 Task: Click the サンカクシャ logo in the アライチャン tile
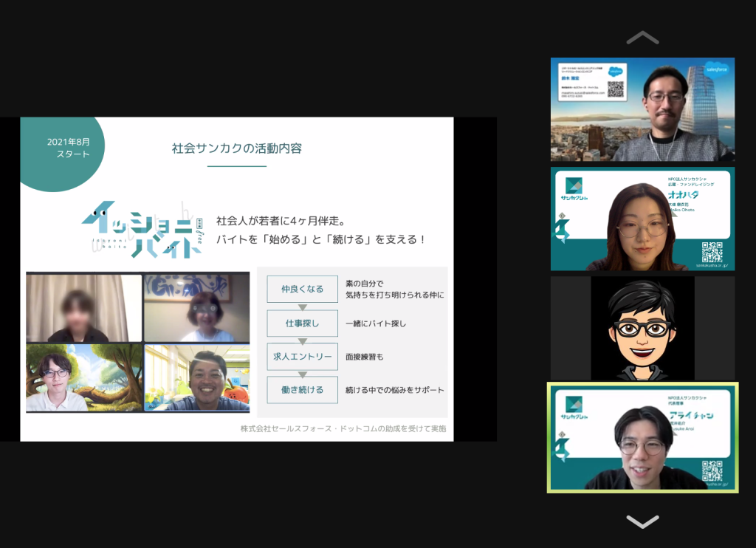[x=574, y=408]
